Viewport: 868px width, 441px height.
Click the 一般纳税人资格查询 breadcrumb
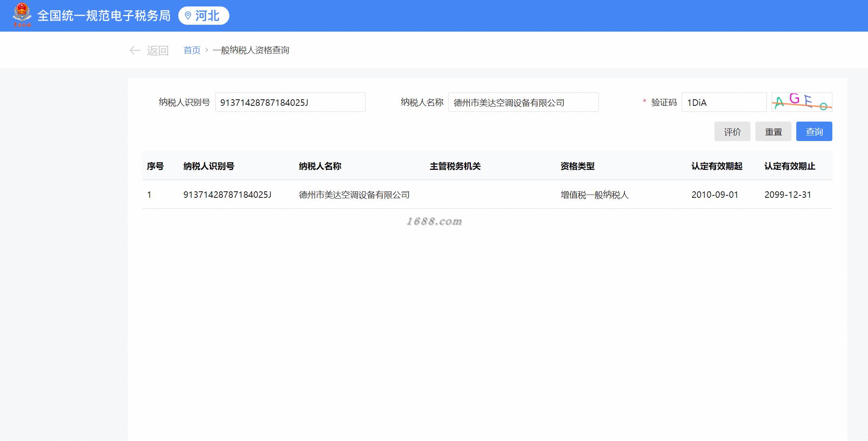[x=251, y=50]
